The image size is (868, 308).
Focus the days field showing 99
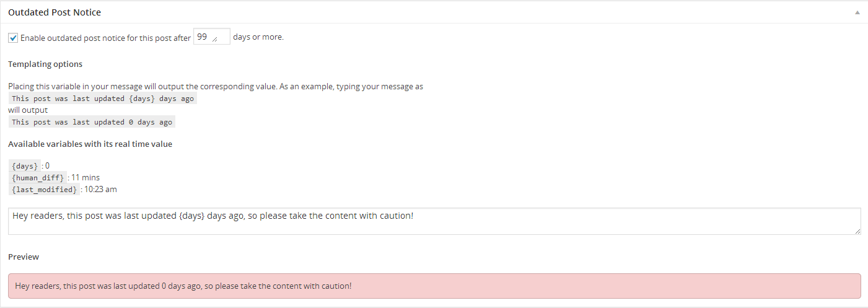point(212,37)
